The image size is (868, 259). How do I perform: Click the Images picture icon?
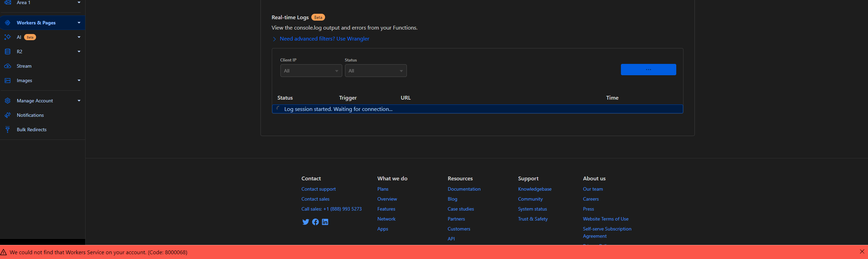tap(8, 80)
